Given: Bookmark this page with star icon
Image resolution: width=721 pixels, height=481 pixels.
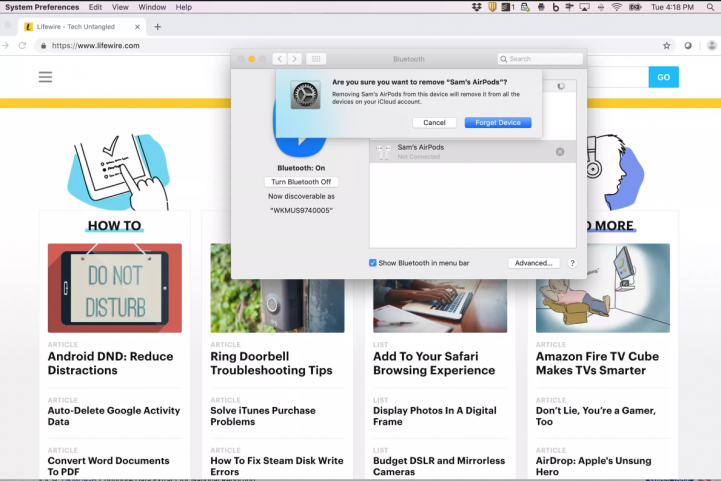Looking at the screenshot, I should (666, 46).
